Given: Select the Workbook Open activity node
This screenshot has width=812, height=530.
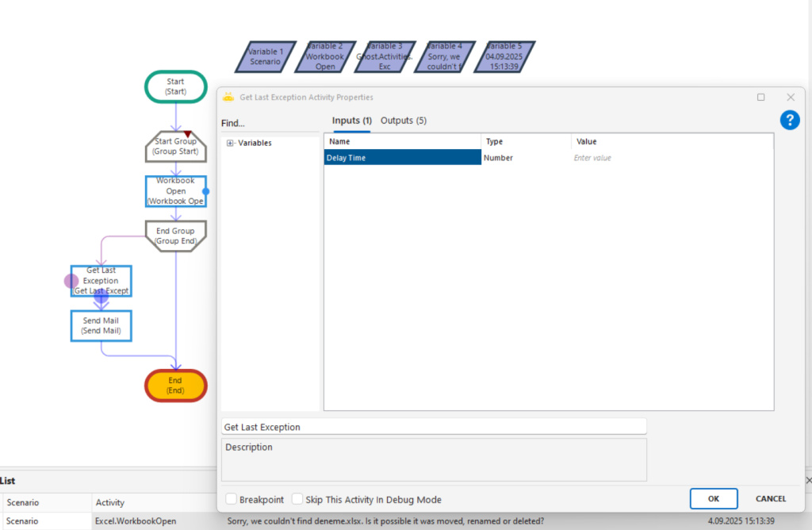Looking at the screenshot, I should click(x=175, y=191).
